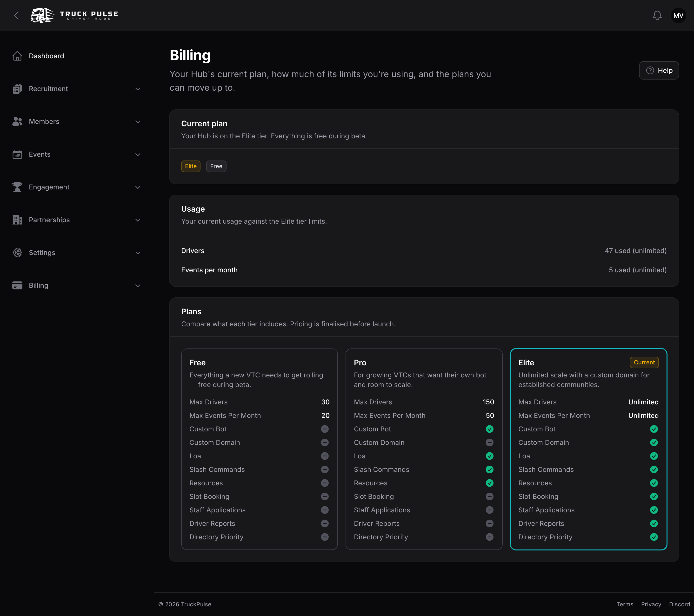Click the Engagement trophy icon
Viewport: 694px width, 616px height.
tap(17, 187)
